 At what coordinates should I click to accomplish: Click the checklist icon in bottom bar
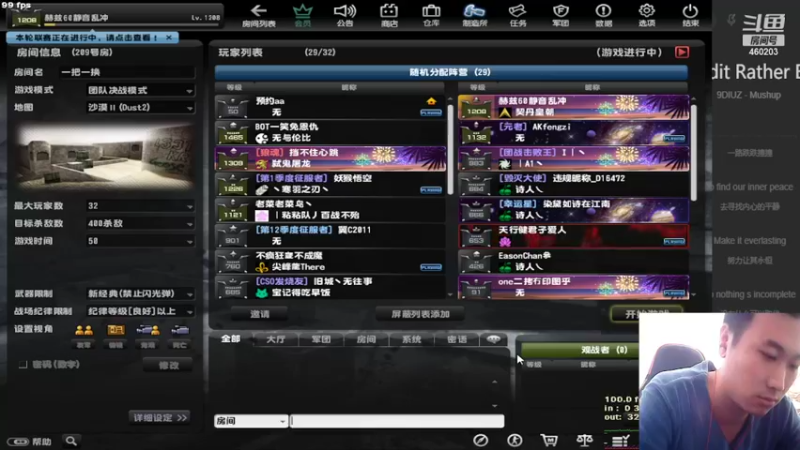pyautogui.click(x=620, y=441)
